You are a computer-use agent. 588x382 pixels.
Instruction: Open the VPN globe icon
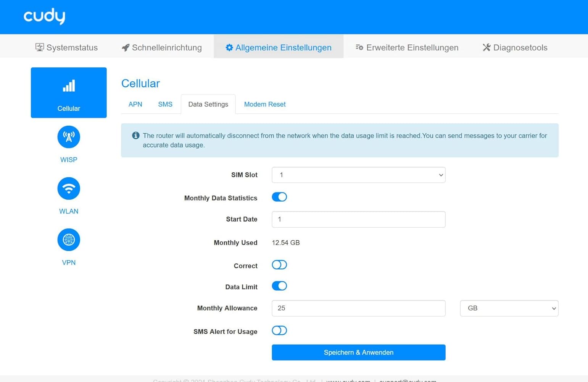click(x=69, y=240)
